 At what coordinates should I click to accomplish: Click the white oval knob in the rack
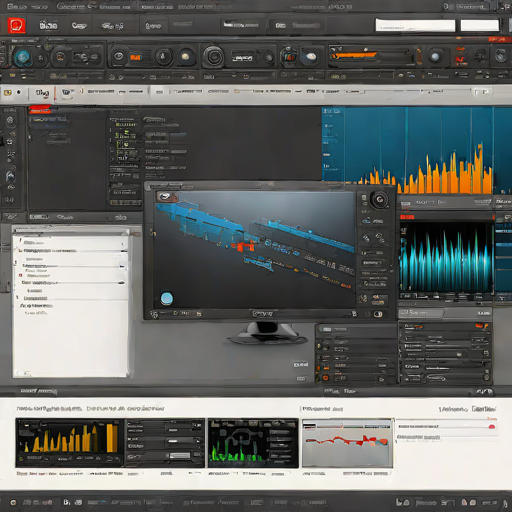click(311, 56)
